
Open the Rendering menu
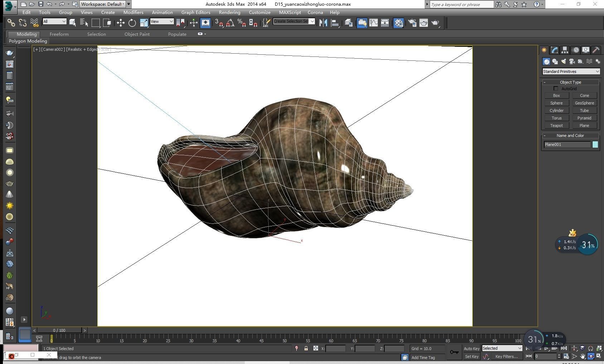click(x=230, y=12)
